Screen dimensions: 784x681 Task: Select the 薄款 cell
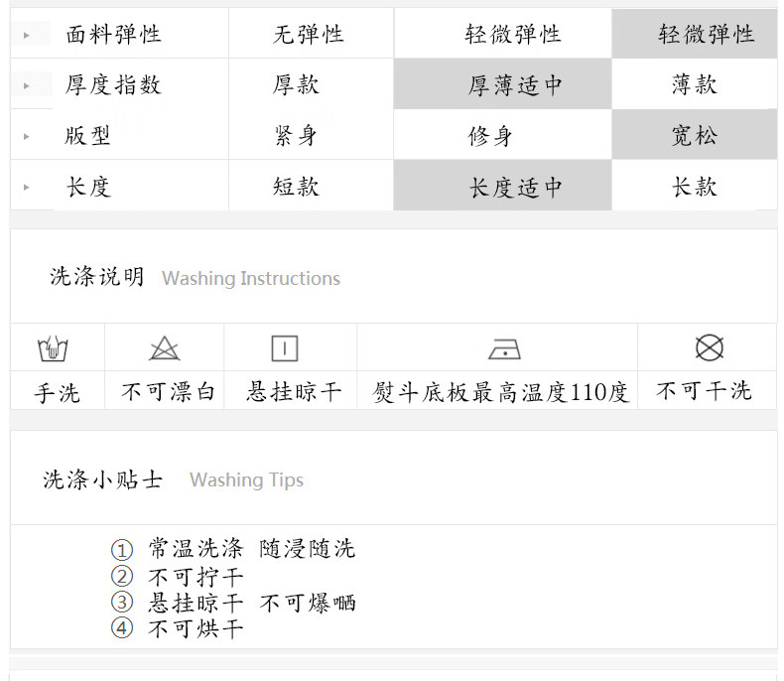695,84
